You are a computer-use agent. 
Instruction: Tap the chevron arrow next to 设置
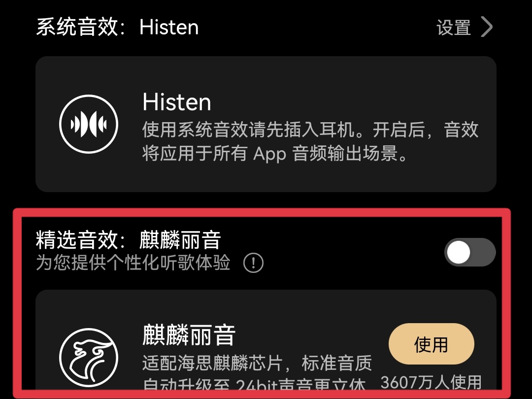click(x=487, y=27)
